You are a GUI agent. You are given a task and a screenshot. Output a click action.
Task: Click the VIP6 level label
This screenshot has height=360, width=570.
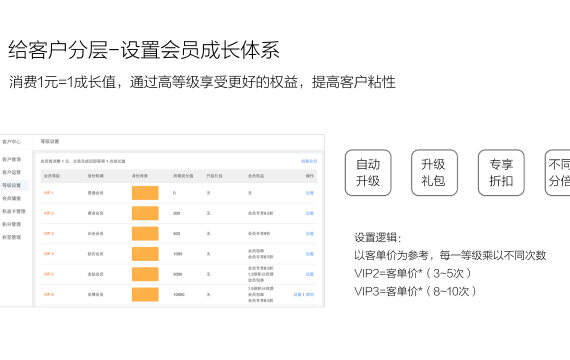click(49, 295)
